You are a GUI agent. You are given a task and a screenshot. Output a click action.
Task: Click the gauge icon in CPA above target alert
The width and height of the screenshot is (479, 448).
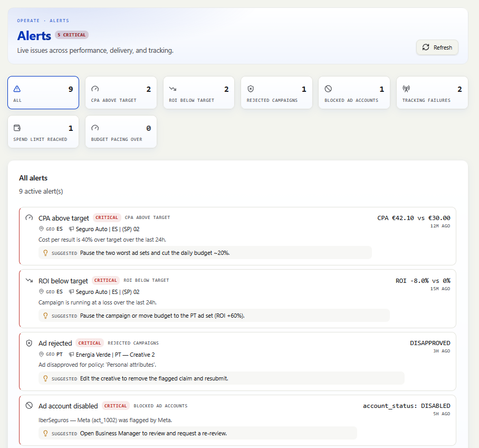[29, 218]
